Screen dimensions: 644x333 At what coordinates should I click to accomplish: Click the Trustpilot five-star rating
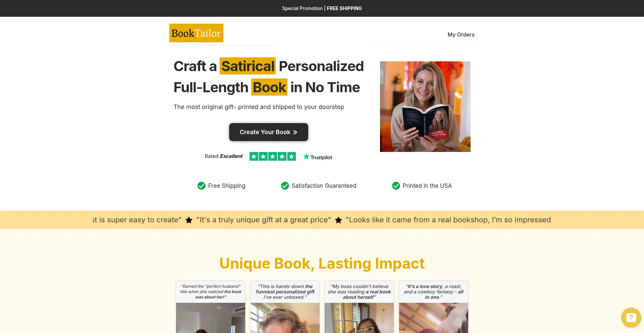coord(273,156)
